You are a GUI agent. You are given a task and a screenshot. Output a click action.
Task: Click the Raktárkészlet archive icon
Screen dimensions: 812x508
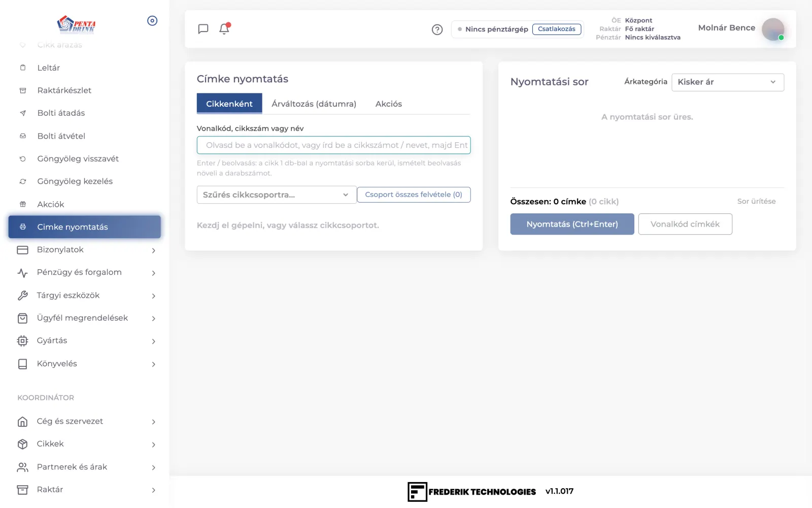point(23,90)
